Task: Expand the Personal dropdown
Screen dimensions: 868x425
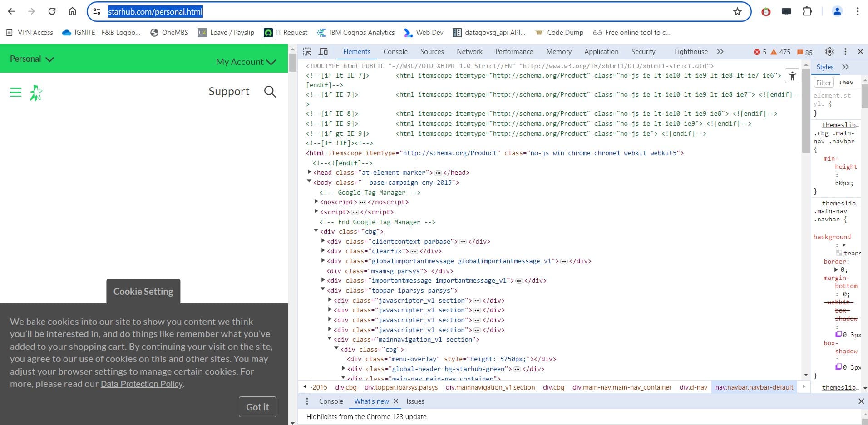Action: pyautogui.click(x=32, y=59)
